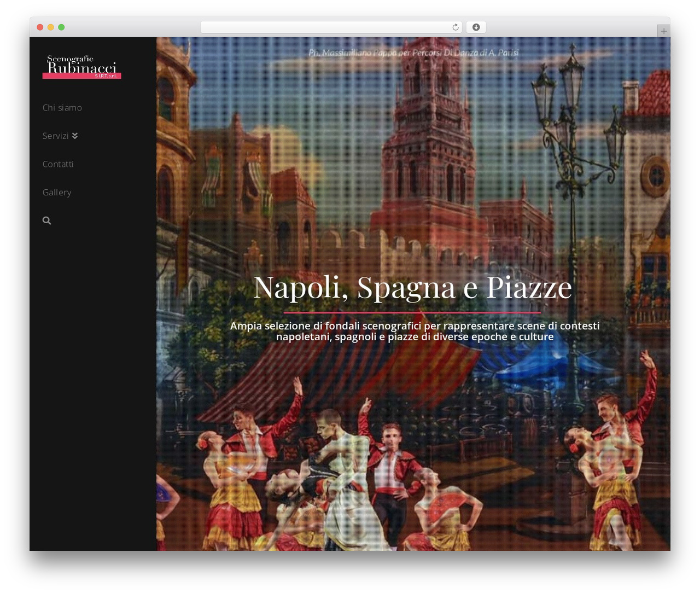Viewport: 700px width, 593px height.
Task: Expand the Servizi submenu arrow
Action: point(74,136)
